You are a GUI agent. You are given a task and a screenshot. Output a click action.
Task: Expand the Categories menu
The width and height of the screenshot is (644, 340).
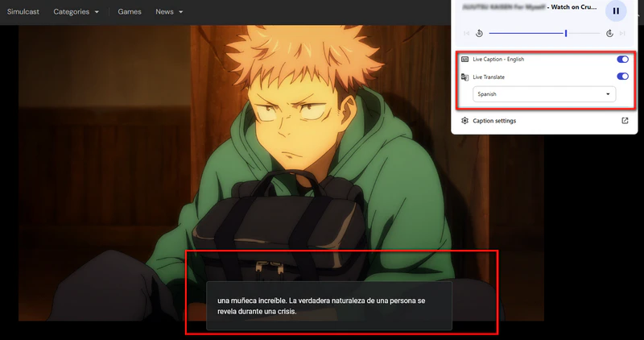(76, 11)
